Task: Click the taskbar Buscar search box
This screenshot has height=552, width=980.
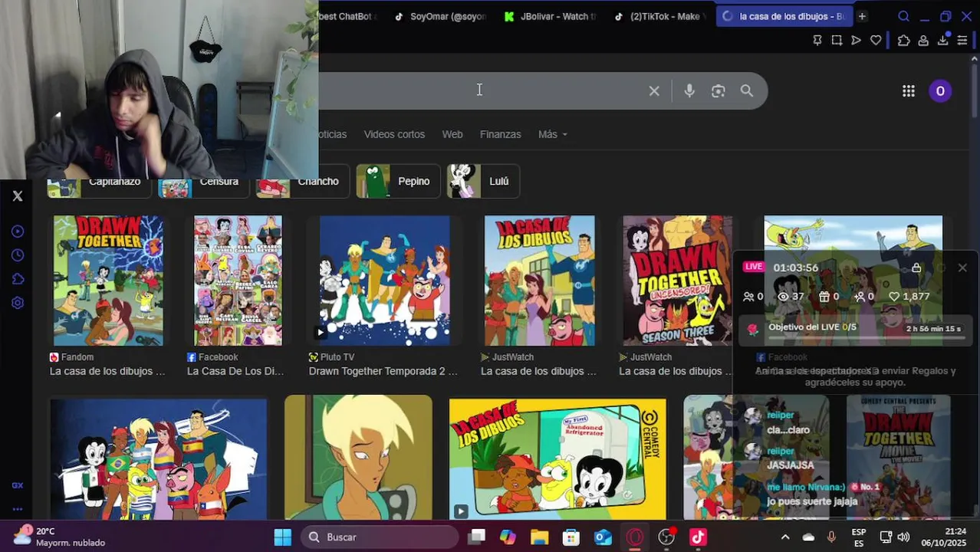Action: coord(380,537)
